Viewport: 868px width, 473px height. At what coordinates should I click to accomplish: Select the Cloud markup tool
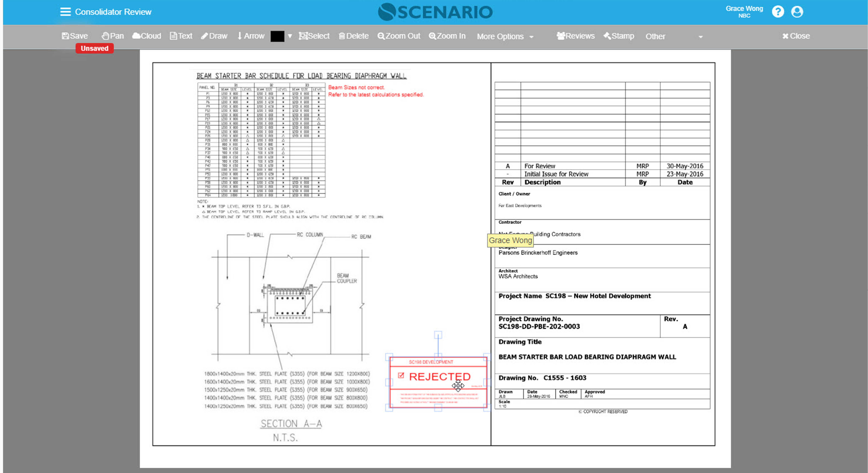pos(147,36)
